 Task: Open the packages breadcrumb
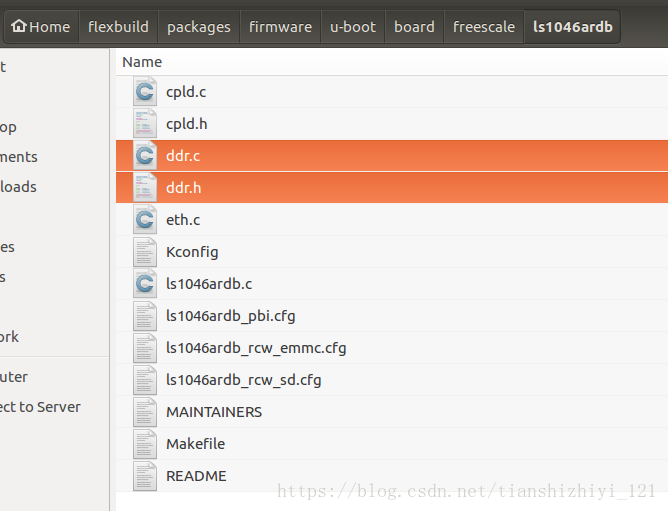coord(199,27)
